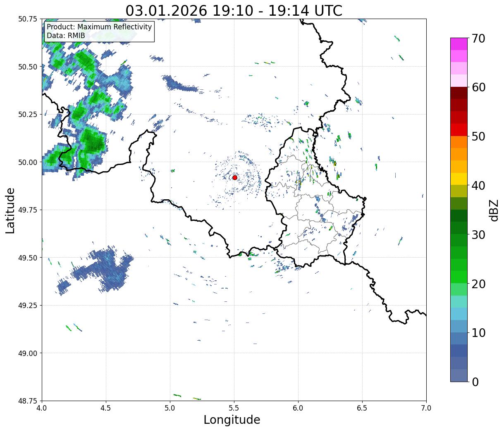Click the latitude tick label 49.50
Viewport: 504px width, 430px height.
click(x=28, y=258)
